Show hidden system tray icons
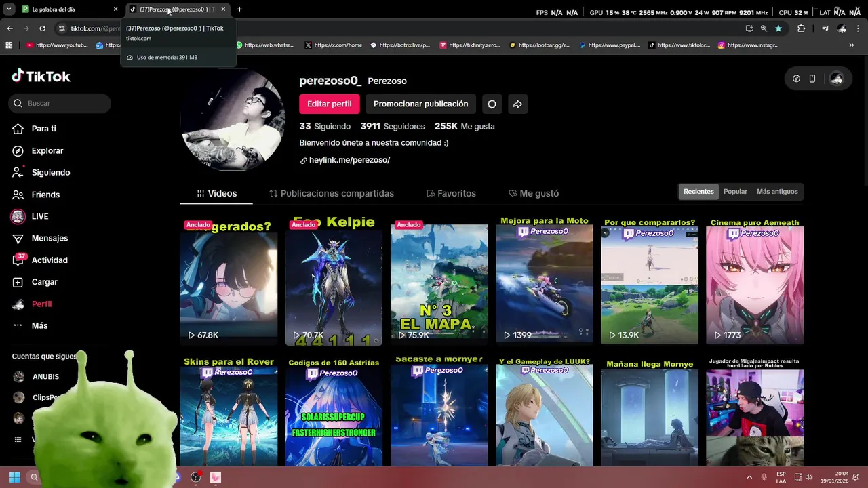868x488 pixels. 749,477
